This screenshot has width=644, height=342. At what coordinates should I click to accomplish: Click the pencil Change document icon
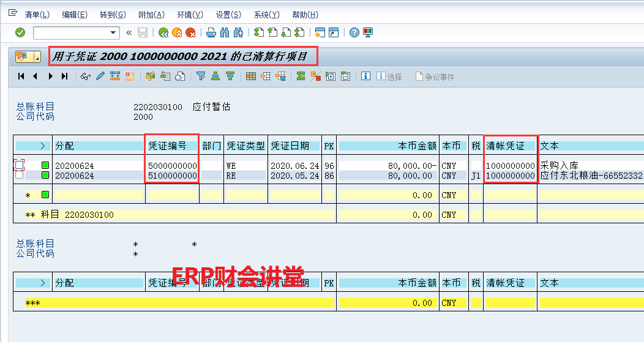[x=100, y=76]
